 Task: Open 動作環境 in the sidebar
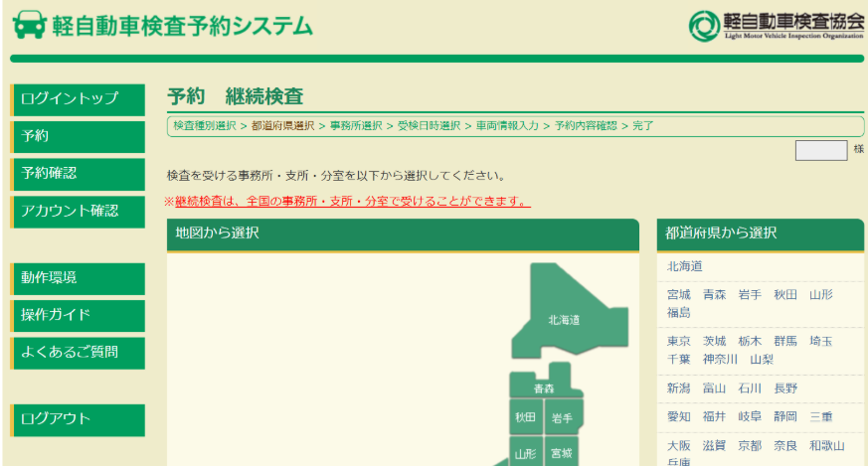[79, 279]
